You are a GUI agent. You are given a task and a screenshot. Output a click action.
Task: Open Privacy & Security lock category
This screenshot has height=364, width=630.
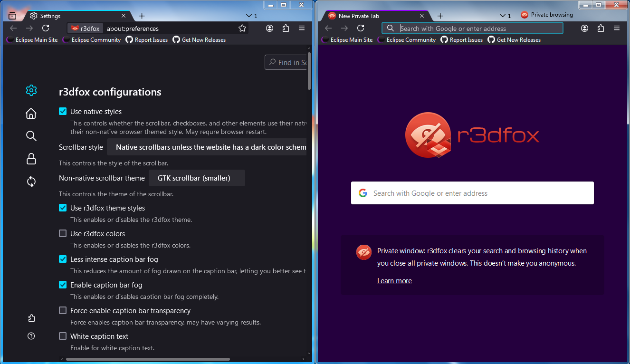[31, 159]
